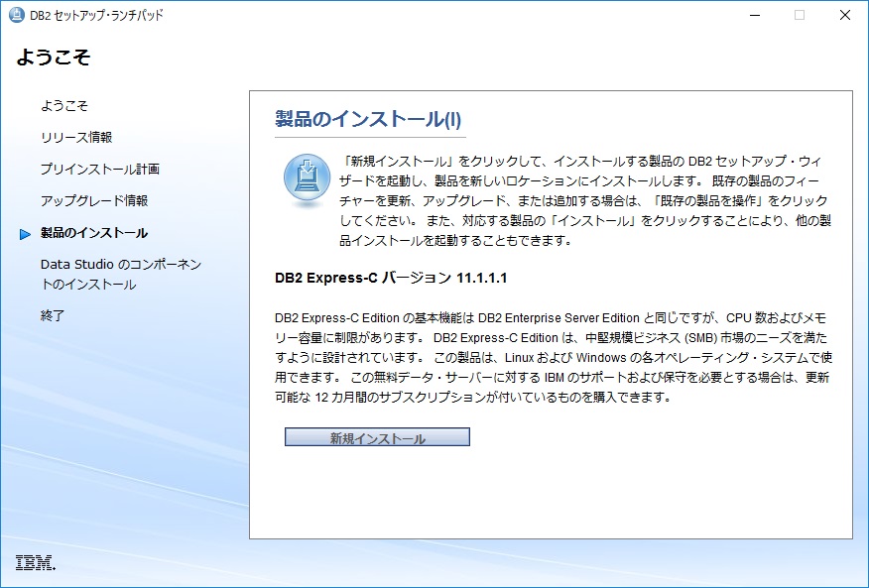Go to アップグレード情報 page

(x=94, y=200)
